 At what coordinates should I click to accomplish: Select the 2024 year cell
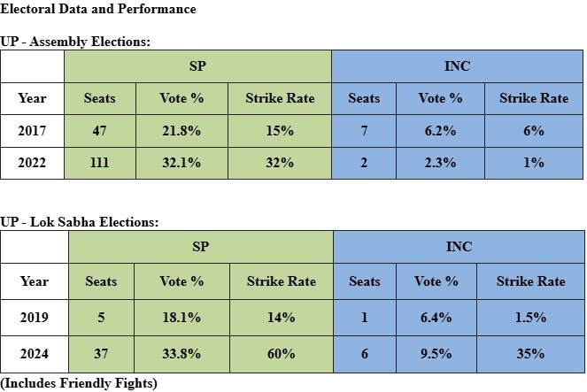pos(35,354)
